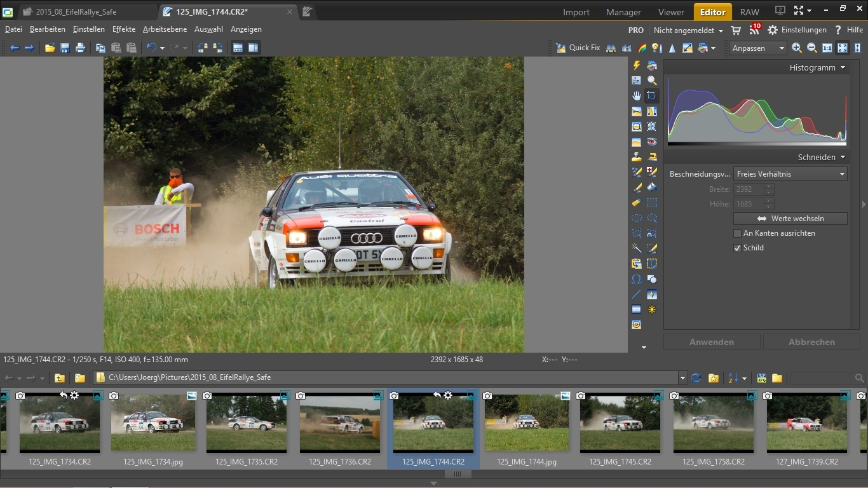Choose the magic wand tool
Screen dimensions: 868x488
(637, 248)
